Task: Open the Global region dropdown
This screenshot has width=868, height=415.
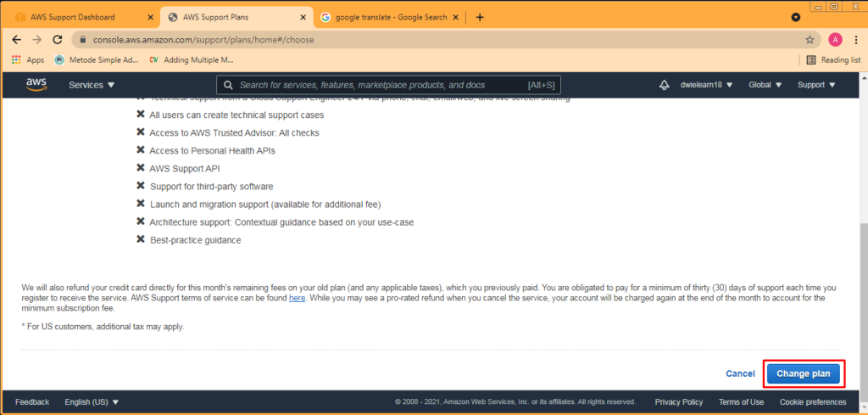Action: [765, 85]
